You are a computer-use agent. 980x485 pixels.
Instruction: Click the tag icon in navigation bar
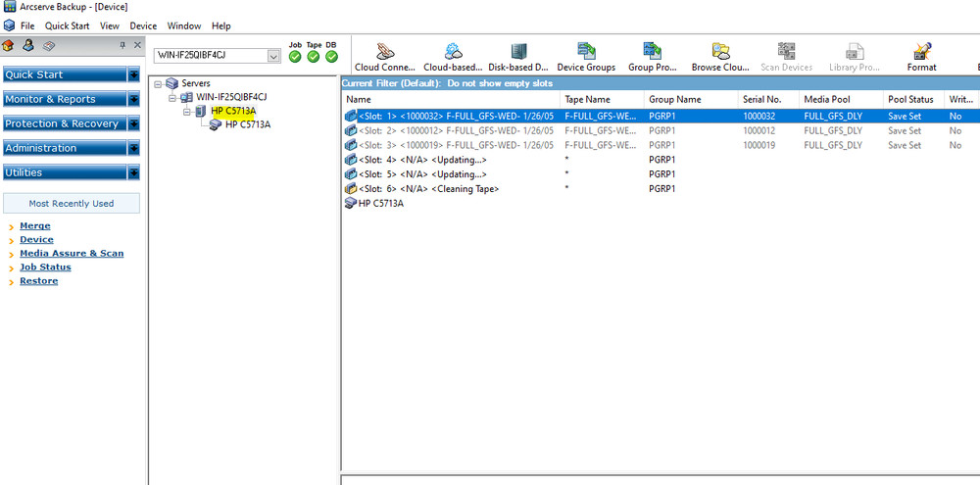point(49,46)
